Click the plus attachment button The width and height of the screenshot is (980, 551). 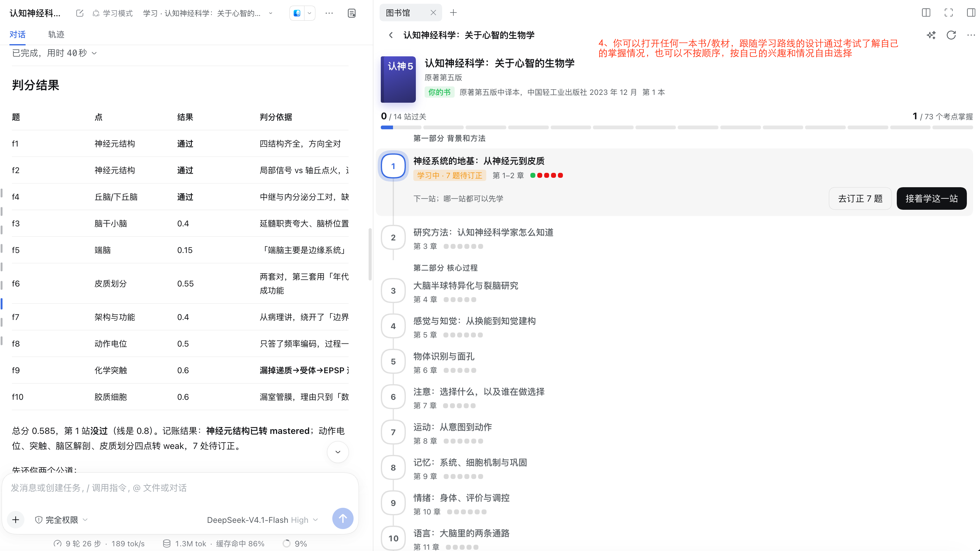coord(16,519)
